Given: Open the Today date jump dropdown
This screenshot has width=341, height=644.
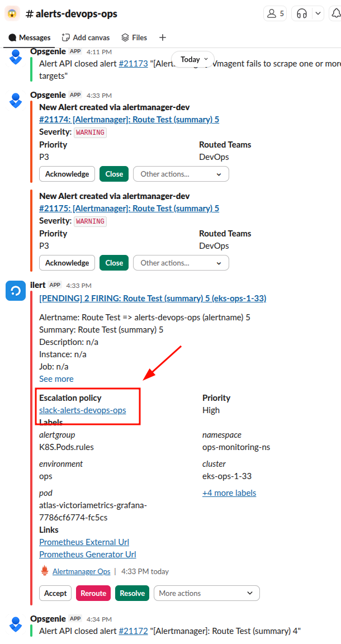Looking at the screenshot, I should point(193,59).
